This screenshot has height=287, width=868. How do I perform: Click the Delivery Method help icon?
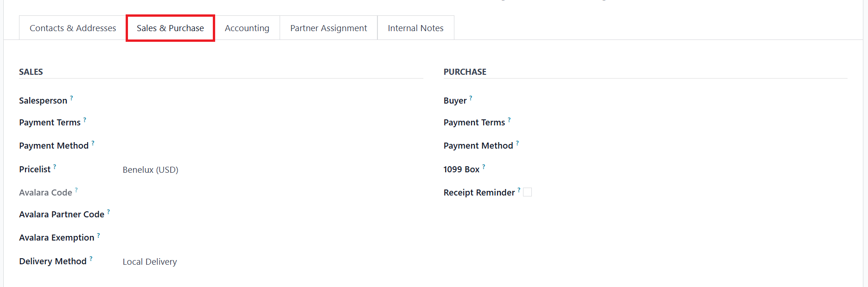[x=91, y=258]
